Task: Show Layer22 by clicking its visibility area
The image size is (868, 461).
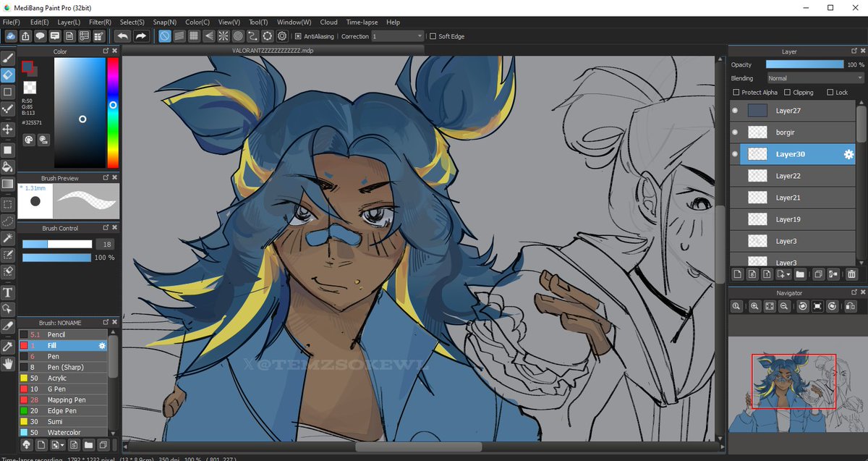Action: click(x=735, y=176)
